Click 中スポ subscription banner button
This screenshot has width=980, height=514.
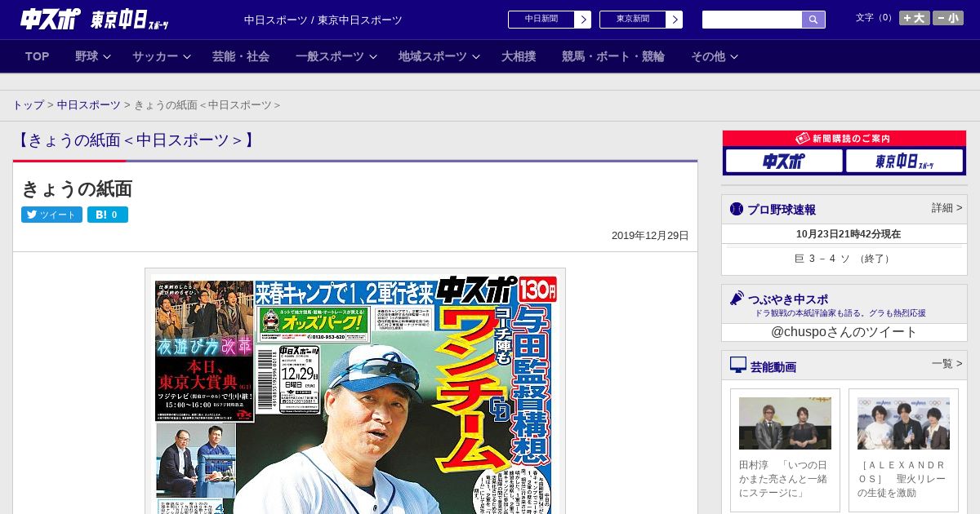point(784,162)
